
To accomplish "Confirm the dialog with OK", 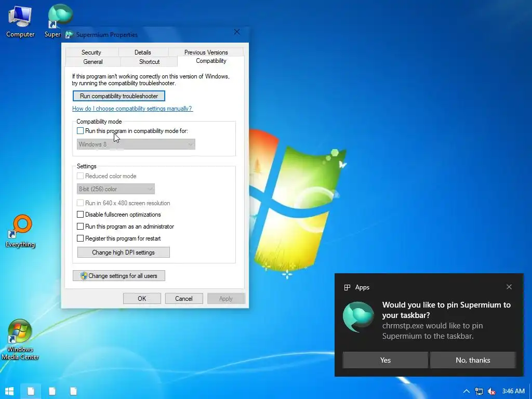I will 142,299.
